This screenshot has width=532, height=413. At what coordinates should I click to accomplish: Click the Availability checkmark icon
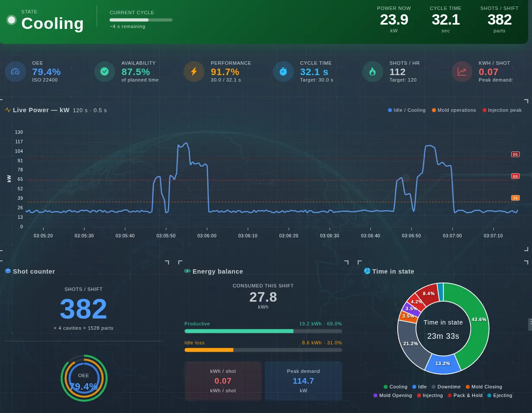[104, 72]
